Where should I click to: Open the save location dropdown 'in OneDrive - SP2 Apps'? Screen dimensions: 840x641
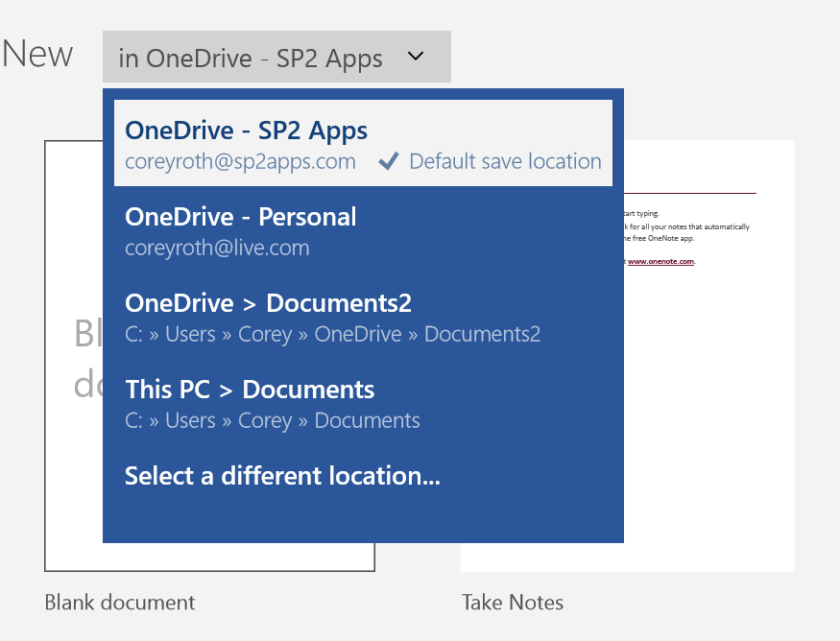[276, 57]
